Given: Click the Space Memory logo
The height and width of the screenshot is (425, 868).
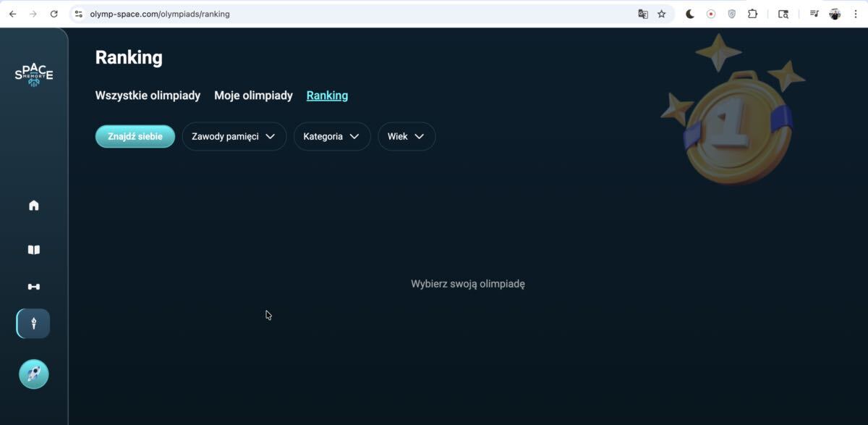Looking at the screenshot, I should (34, 75).
